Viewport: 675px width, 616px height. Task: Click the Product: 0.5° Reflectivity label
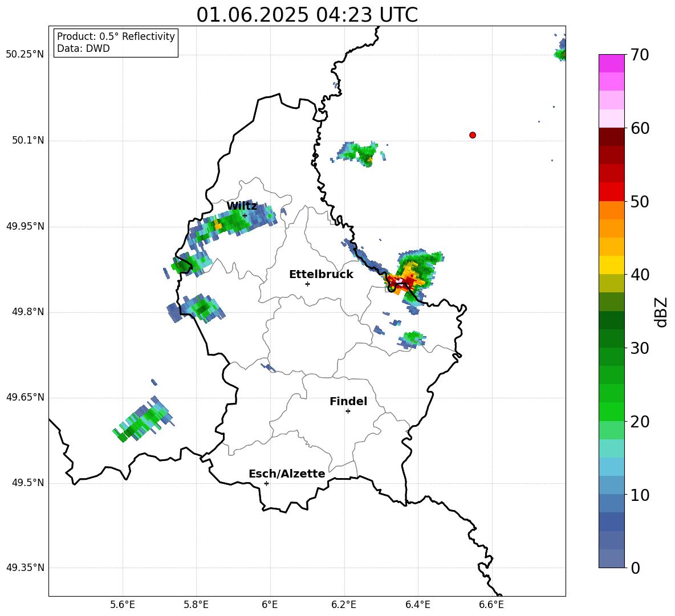[116, 36]
